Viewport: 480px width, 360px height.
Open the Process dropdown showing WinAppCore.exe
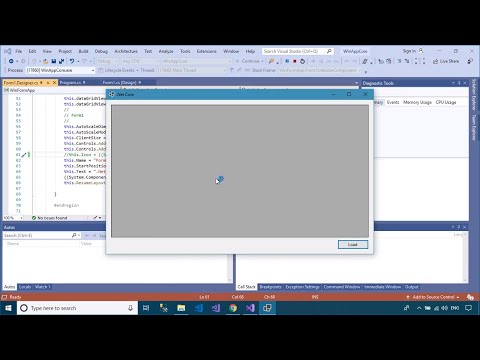tap(61, 70)
